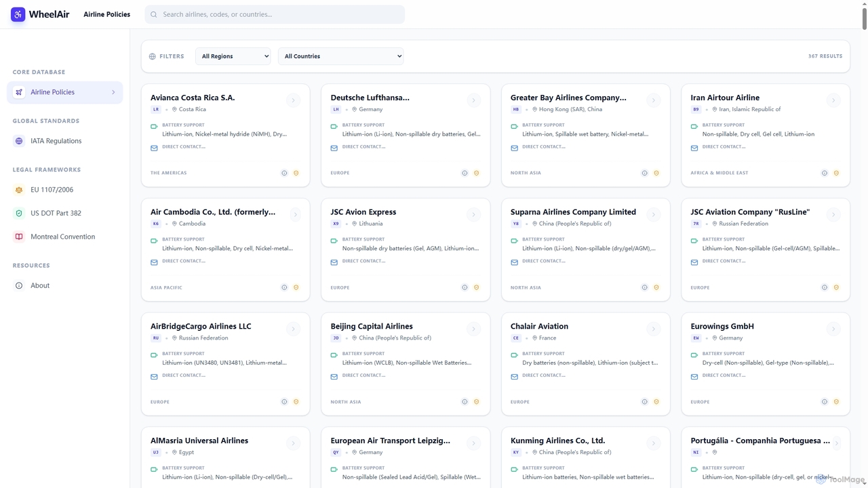Open Airline Policies in the sidebar
Image resolution: width=868 pixels, height=488 pixels.
[x=65, y=92]
